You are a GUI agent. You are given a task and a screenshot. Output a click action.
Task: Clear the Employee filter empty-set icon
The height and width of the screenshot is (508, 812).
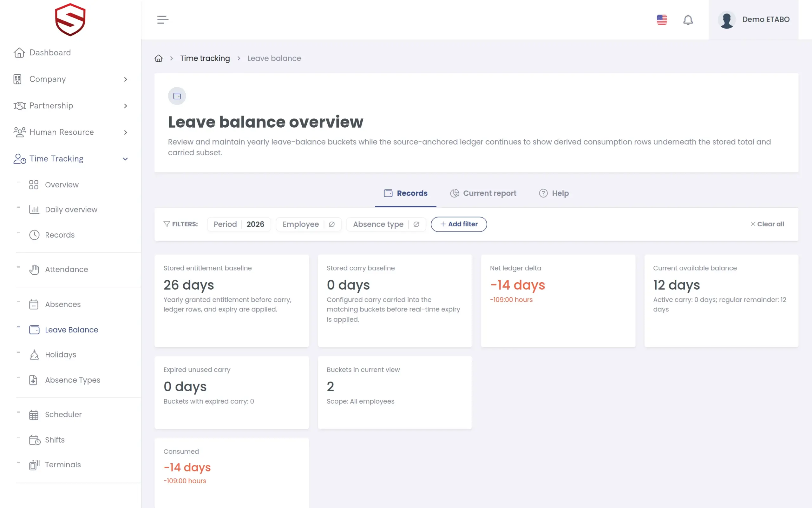pyautogui.click(x=332, y=224)
